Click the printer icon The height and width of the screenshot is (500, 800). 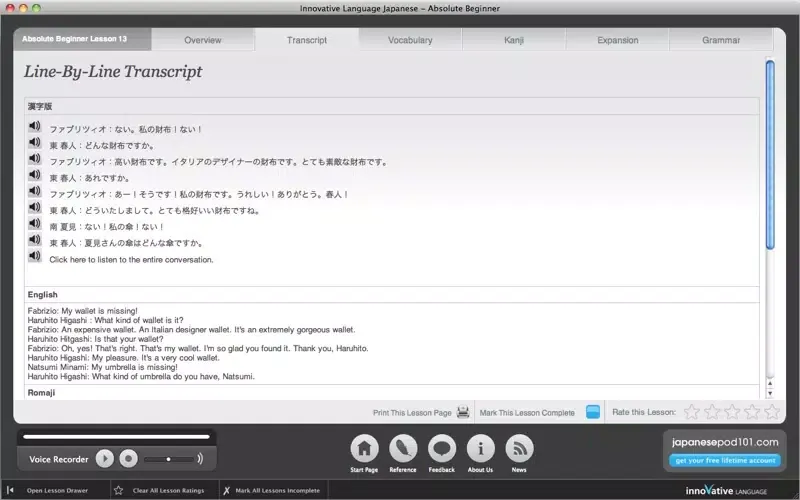(x=463, y=412)
